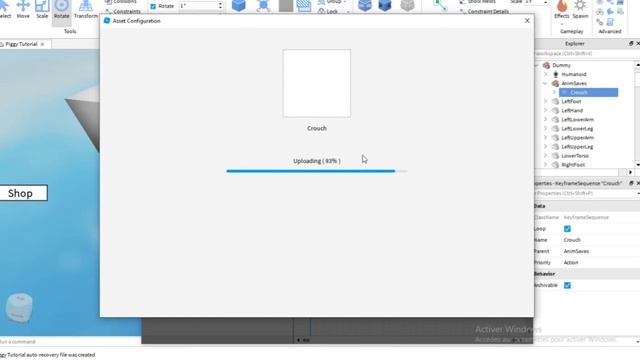Select the Scale tool in toolbar

pos(42,9)
